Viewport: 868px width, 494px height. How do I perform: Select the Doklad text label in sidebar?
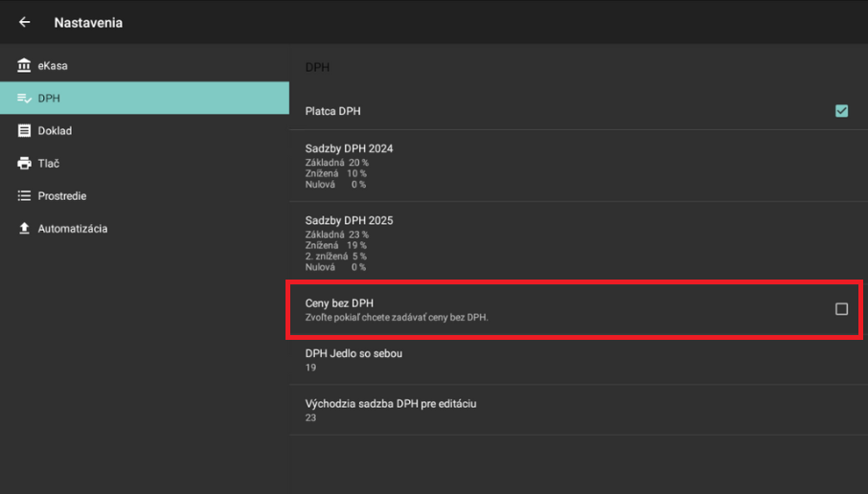coord(55,131)
